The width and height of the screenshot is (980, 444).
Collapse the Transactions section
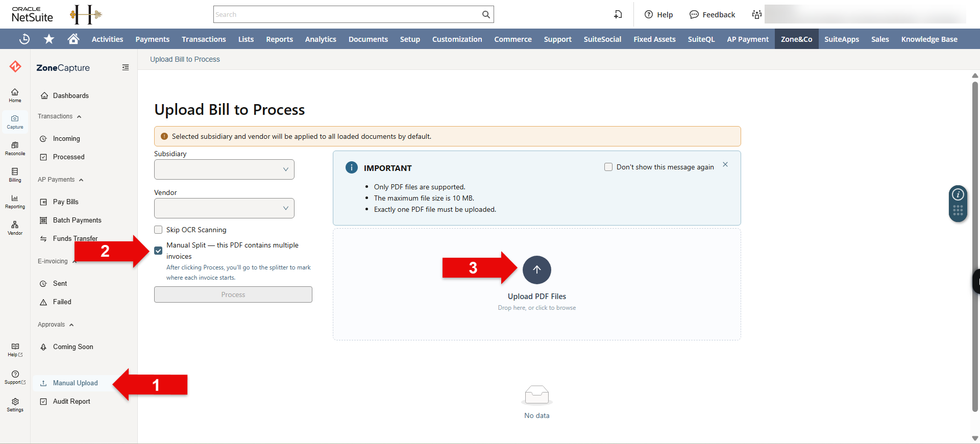[59, 116]
